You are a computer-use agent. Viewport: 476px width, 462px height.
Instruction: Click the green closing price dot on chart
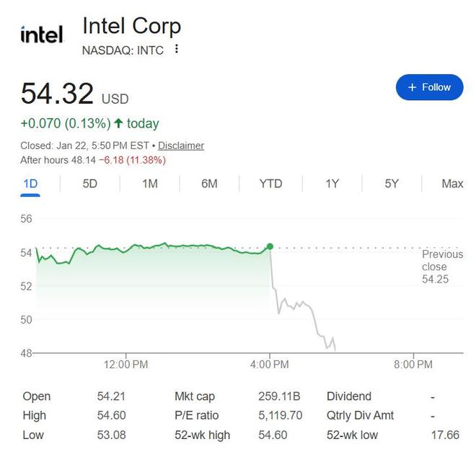(x=270, y=246)
